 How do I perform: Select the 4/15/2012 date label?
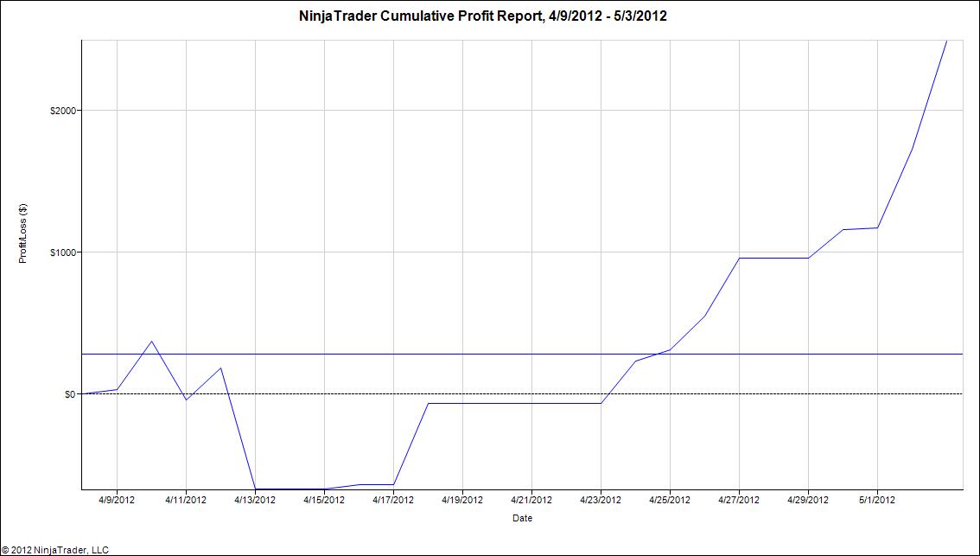(324, 500)
